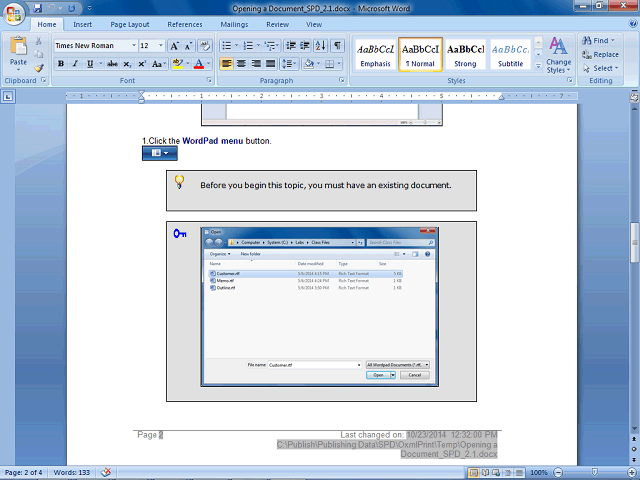This screenshot has width=640, height=480.
Task: Click the Shading paint bucket icon
Action: pyautogui.click(x=309, y=64)
